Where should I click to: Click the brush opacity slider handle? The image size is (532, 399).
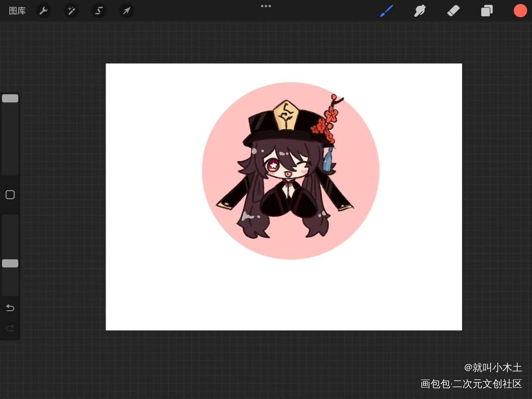point(10,263)
